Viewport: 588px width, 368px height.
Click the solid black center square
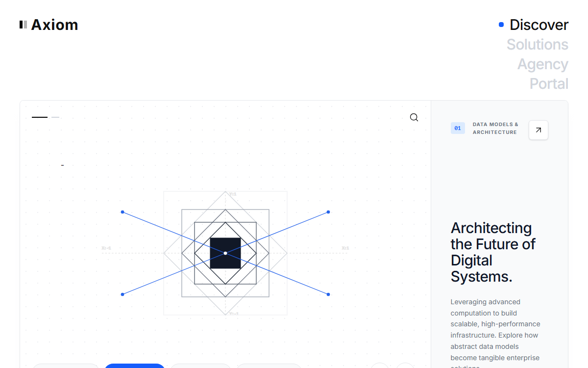click(225, 253)
